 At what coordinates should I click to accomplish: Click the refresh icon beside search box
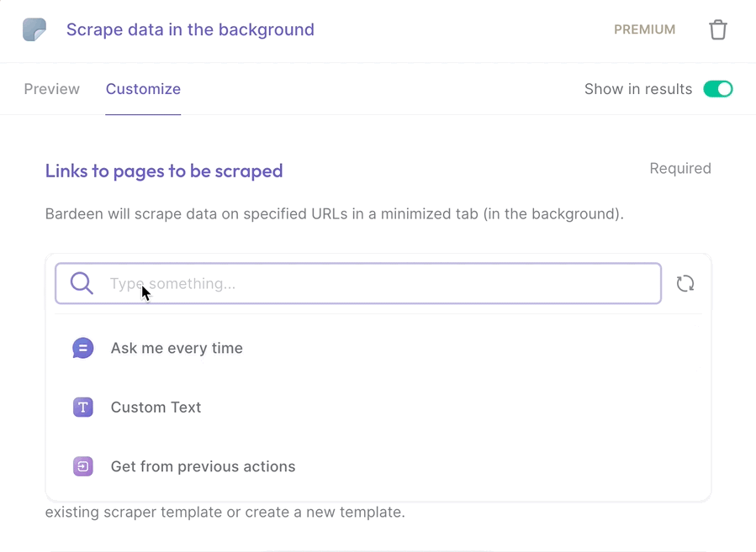tap(685, 284)
